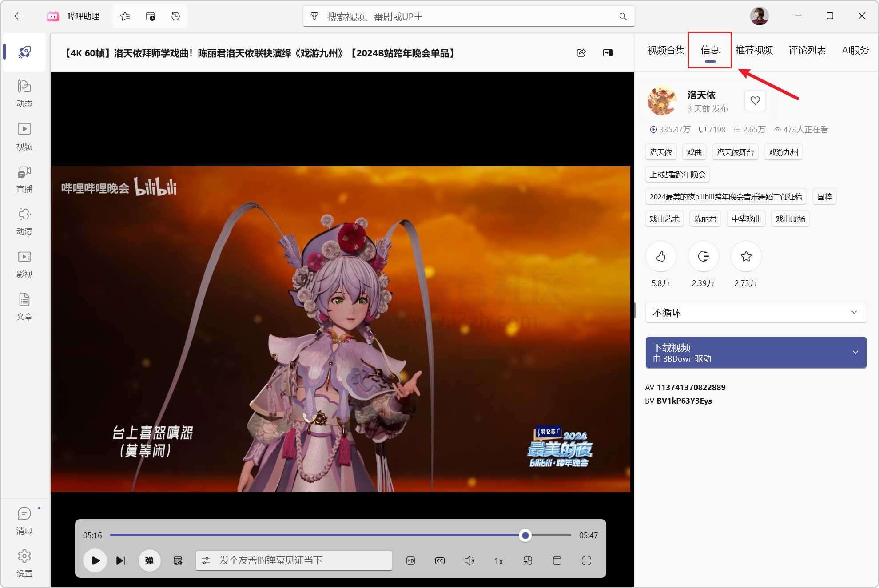Open 消息 messages in the sidebar
Viewport: 879px width, 588px height.
pos(24,521)
